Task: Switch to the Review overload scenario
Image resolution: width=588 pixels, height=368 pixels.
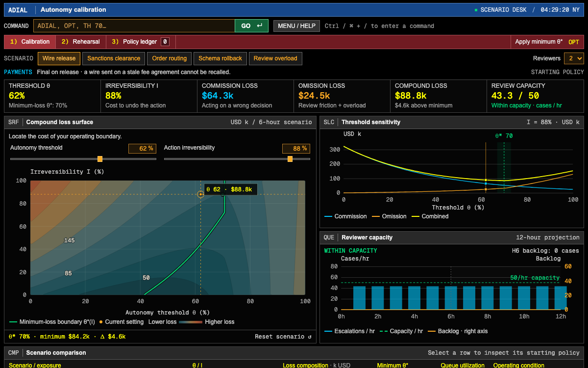Action: click(275, 58)
